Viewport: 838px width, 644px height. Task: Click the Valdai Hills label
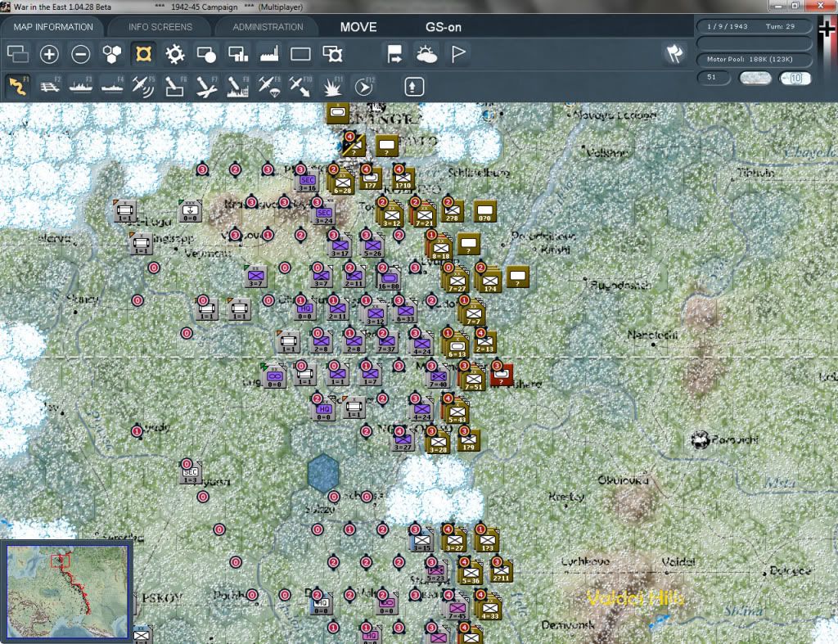(635, 597)
